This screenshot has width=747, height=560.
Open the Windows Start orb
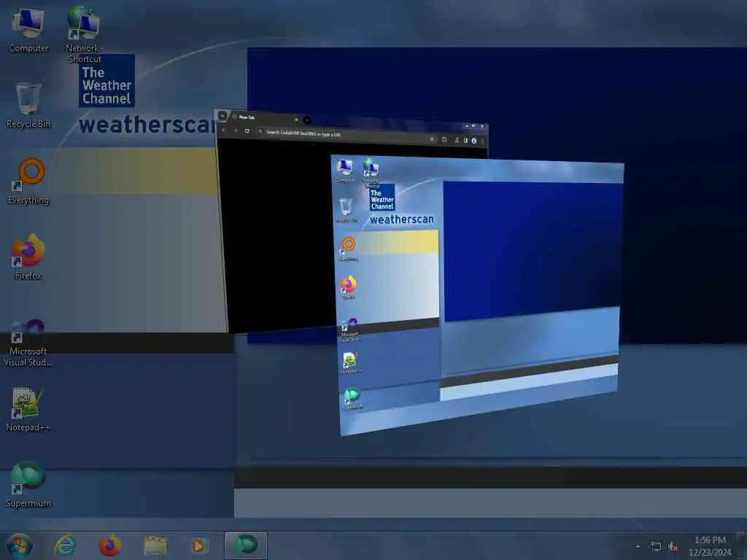[19, 545]
